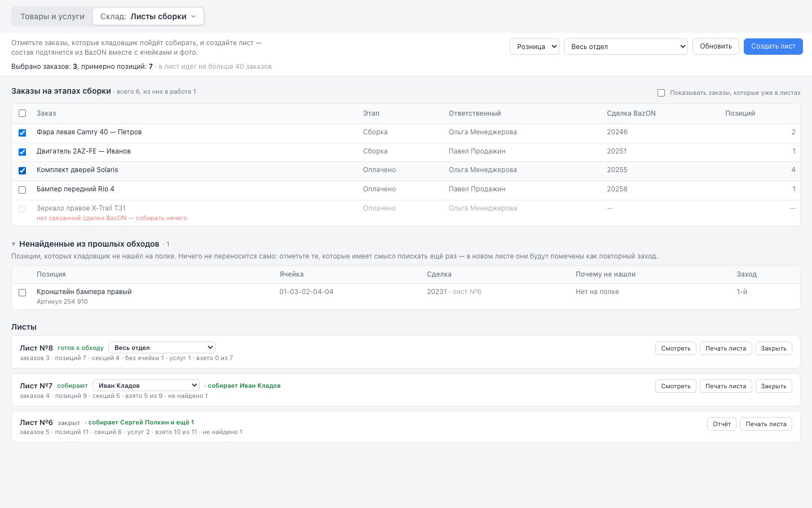Enable showing orders already in sheets
Image resolution: width=812 pixels, height=508 pixels.
coord(661,93)
